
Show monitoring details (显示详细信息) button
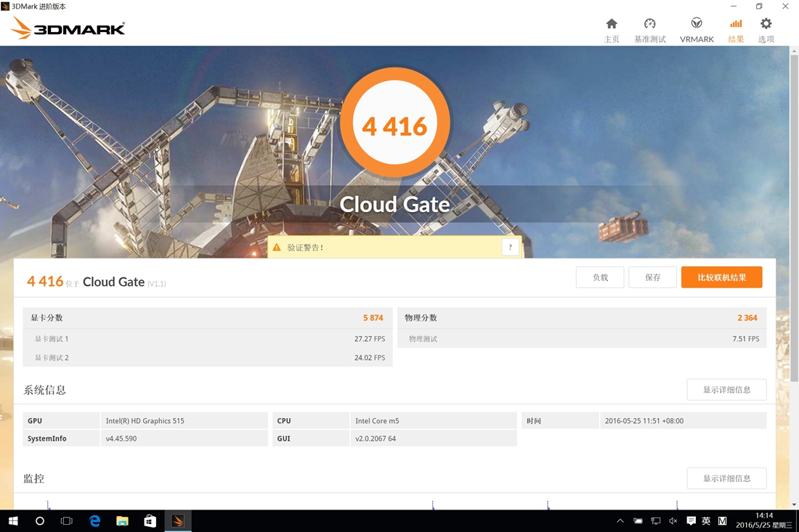coord(726,478)
